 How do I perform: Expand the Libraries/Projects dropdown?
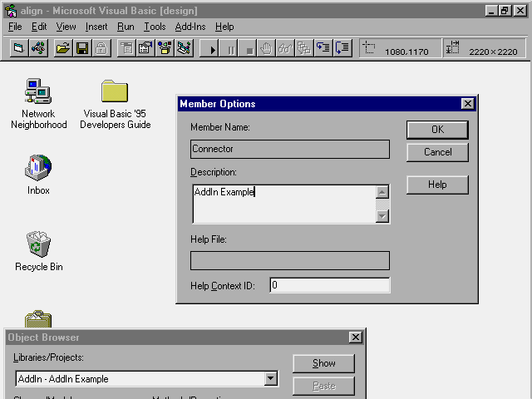coord(270,379)
